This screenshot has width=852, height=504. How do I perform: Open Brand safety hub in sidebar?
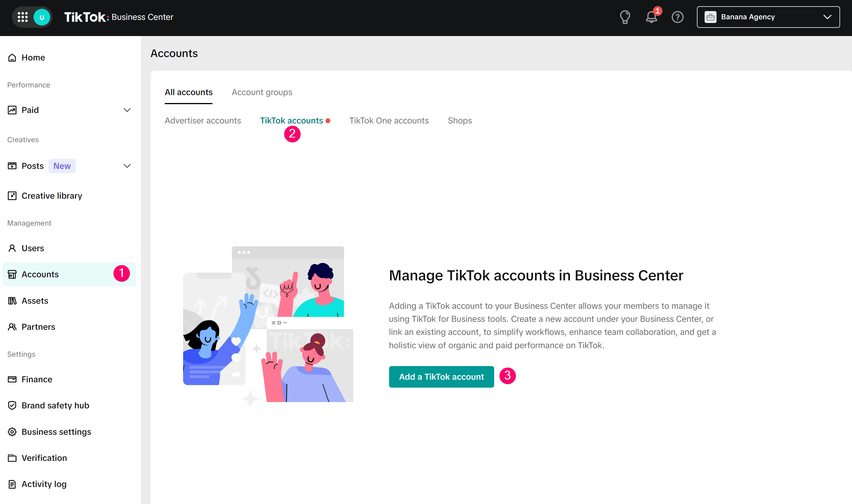69,406
